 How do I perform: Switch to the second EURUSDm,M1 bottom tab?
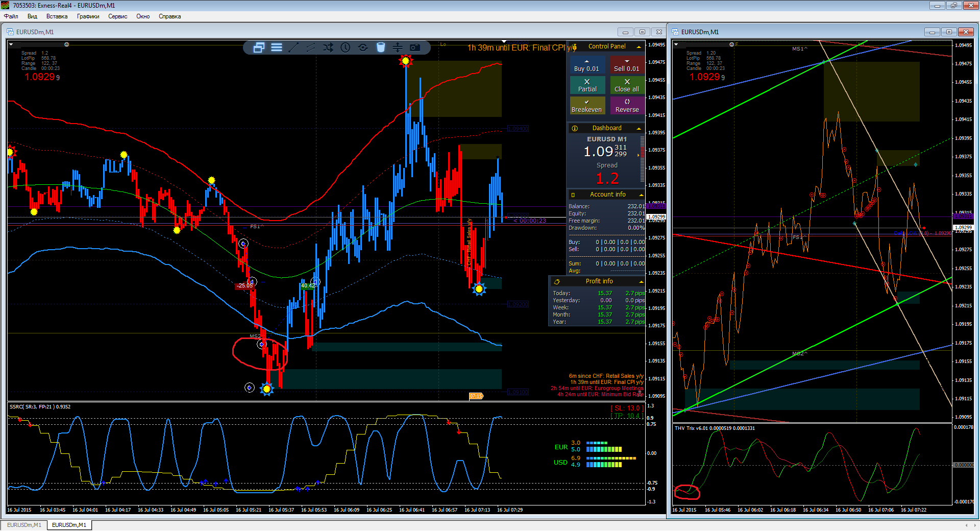[69, 525]
